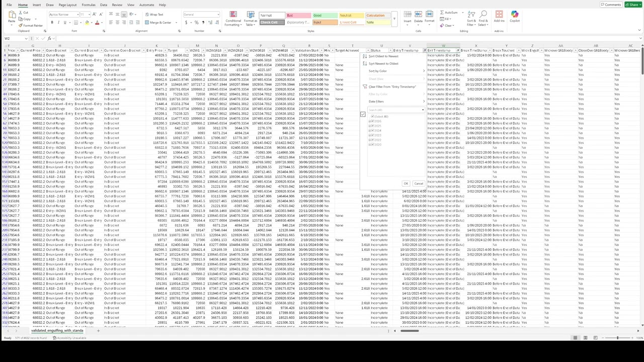Viewport: 644px width, 362px height.
Task: Uncheck the 2020 year filter checkbox
Action: 373,144
